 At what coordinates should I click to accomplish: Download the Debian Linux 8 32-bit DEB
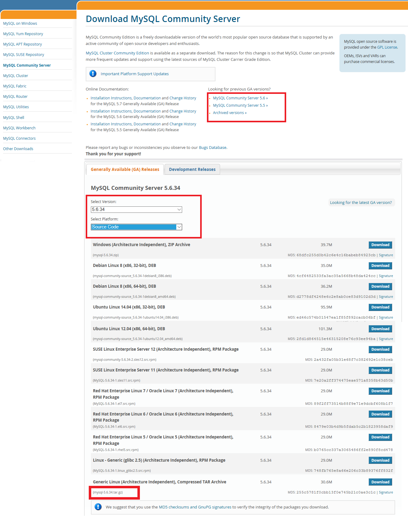(x=380, y=266)
